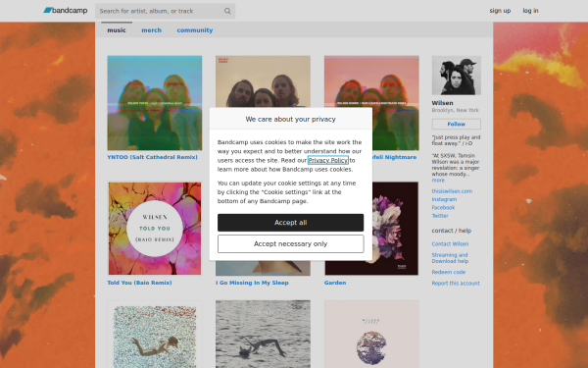
Task: Expand the bio with the more link
Action: coord(438,181)
